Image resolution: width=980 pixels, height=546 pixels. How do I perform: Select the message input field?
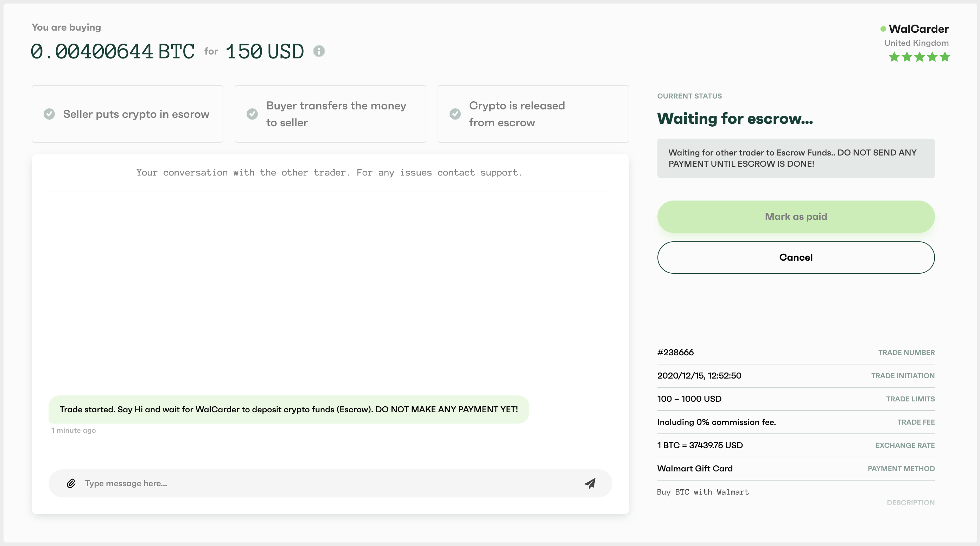(330, 483)
